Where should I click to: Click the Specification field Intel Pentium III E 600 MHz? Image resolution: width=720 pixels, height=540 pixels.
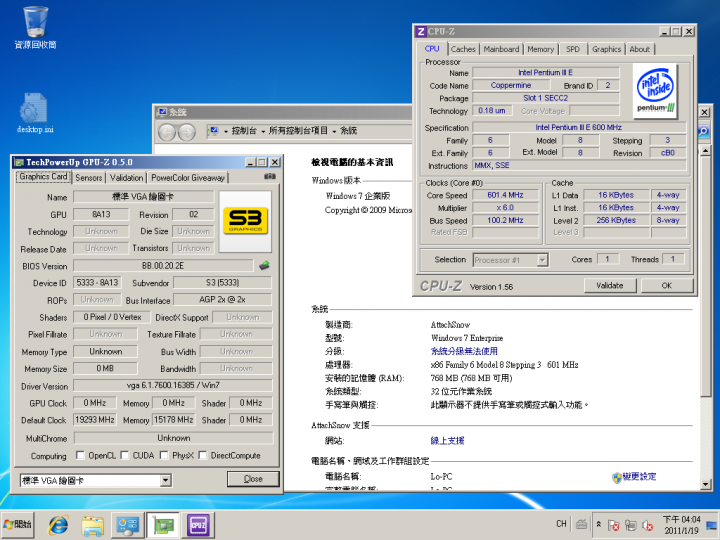579,127
